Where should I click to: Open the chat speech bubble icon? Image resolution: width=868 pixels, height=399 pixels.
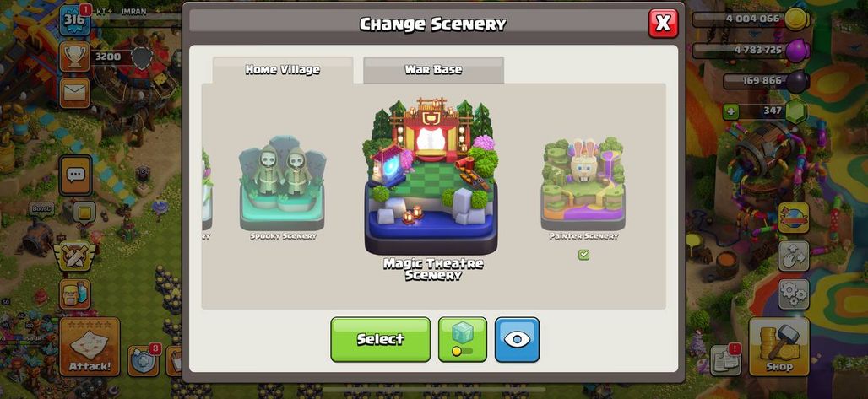point(75,175)
